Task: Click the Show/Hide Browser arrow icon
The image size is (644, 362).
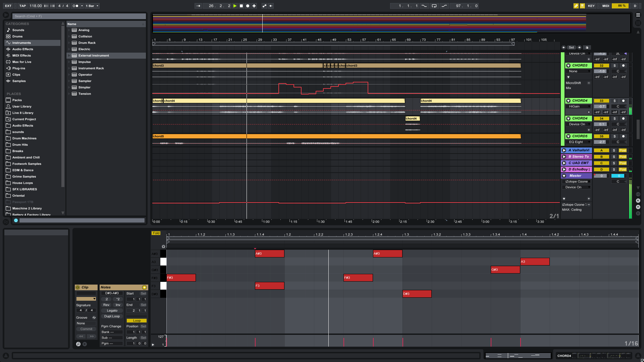Action: (x=6, y=15)
